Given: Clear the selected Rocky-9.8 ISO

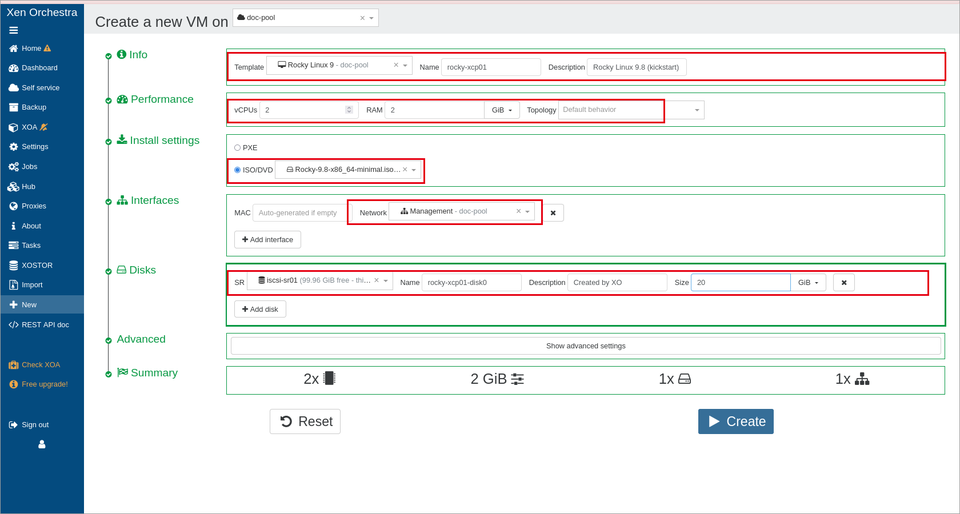Looking at the screenshot, I should [x=405, y=169].
